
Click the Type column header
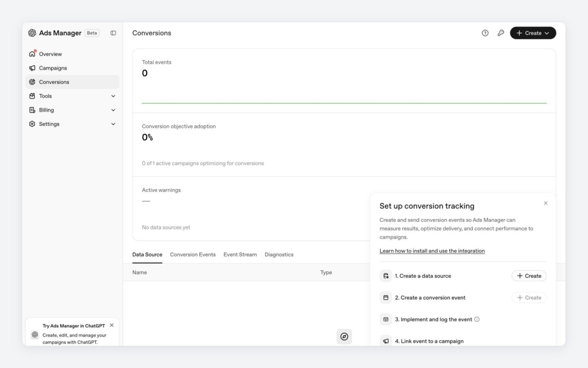(326, 273)
